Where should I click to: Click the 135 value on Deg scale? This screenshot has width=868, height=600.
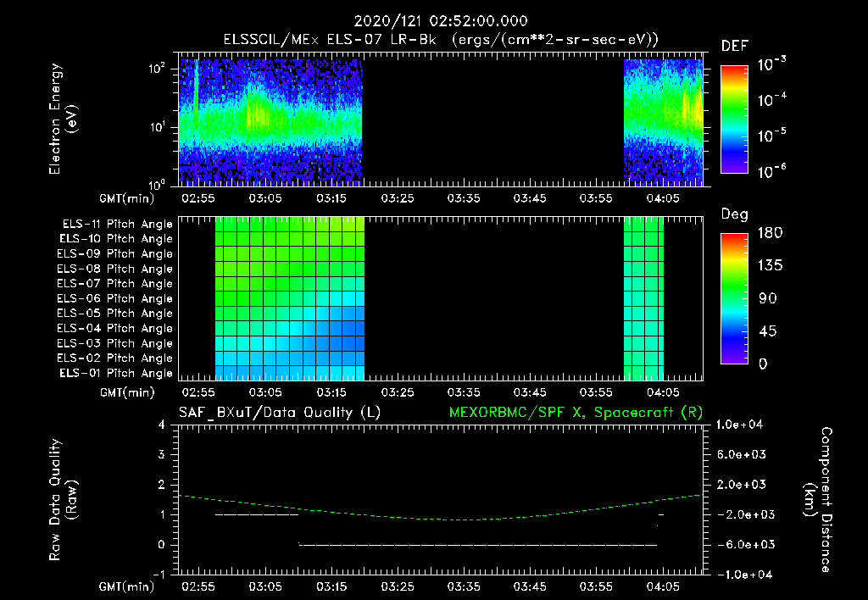pyautogui.click(x=770, y=265)
